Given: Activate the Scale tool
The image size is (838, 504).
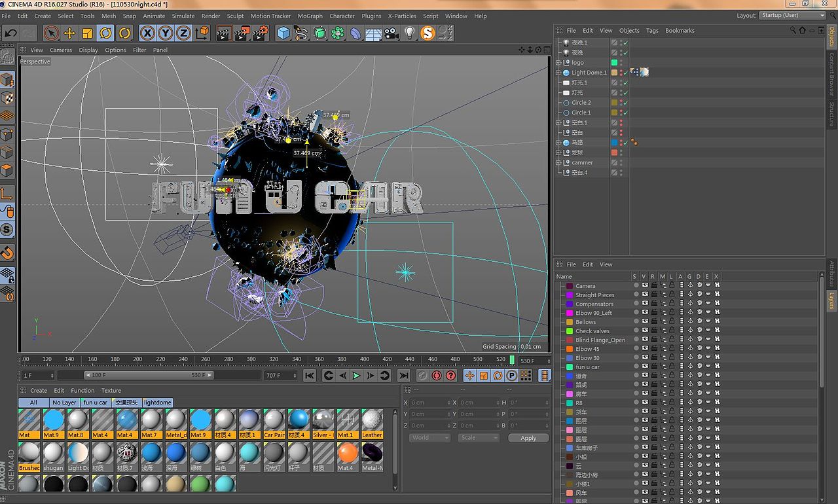Looking at the screenshot, I should 88,33.
